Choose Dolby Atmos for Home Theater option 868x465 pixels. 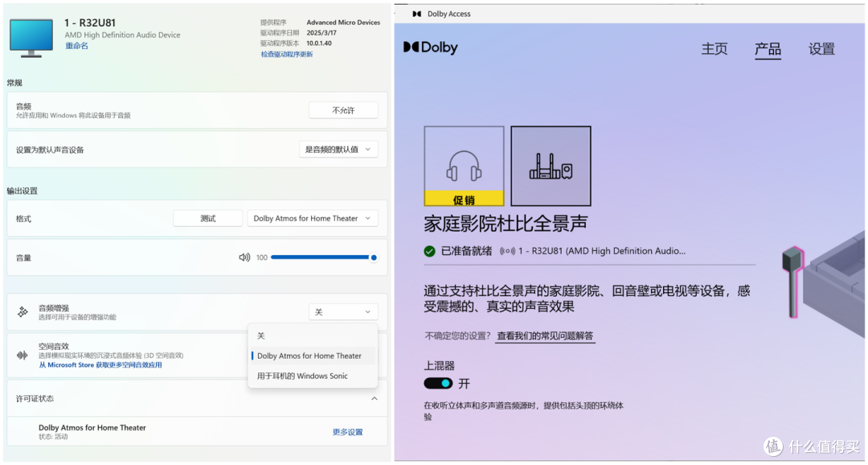[313, 356]
